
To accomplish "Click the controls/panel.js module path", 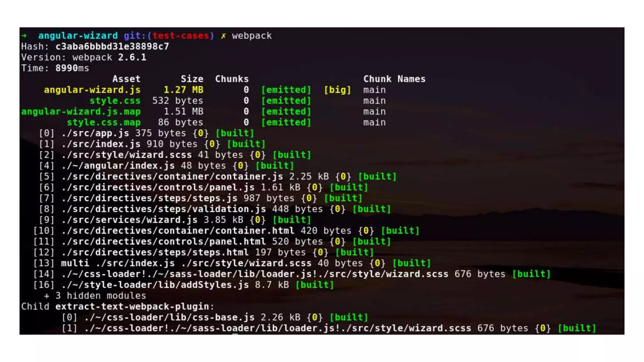I will click(158, 187).
